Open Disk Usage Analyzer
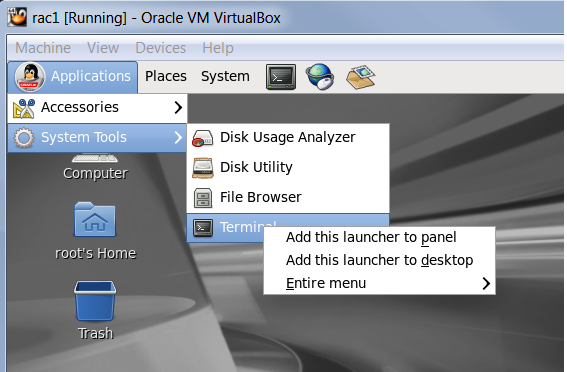Viewport: 567px width, 372px height. 288,137
